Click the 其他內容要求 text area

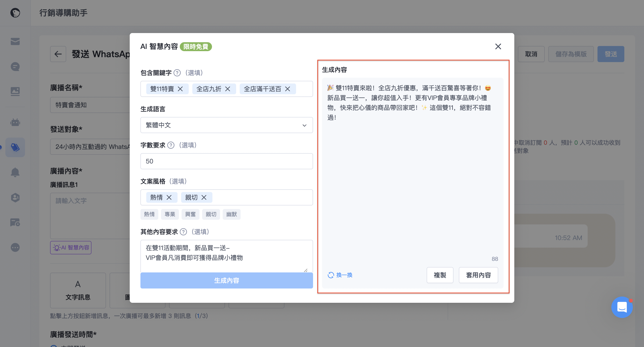pyautogui.click(x=227, y=256)
